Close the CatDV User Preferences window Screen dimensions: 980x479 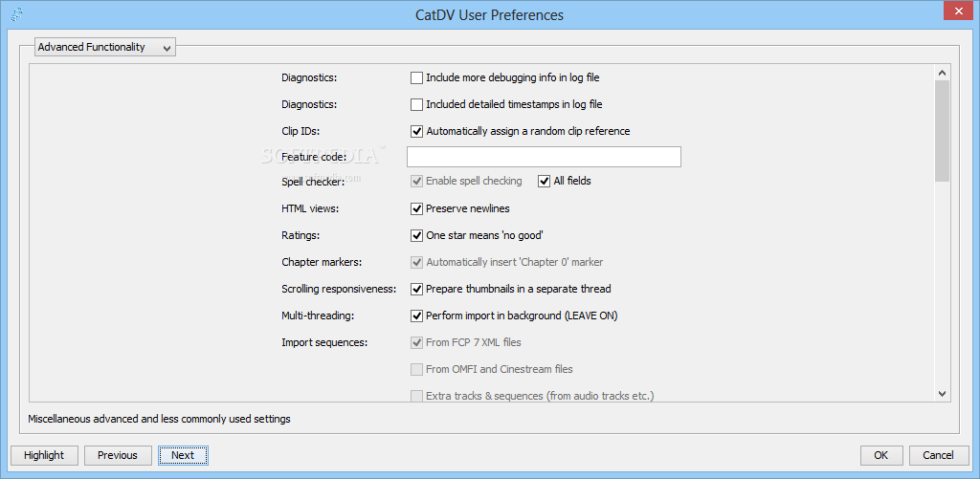957,11
